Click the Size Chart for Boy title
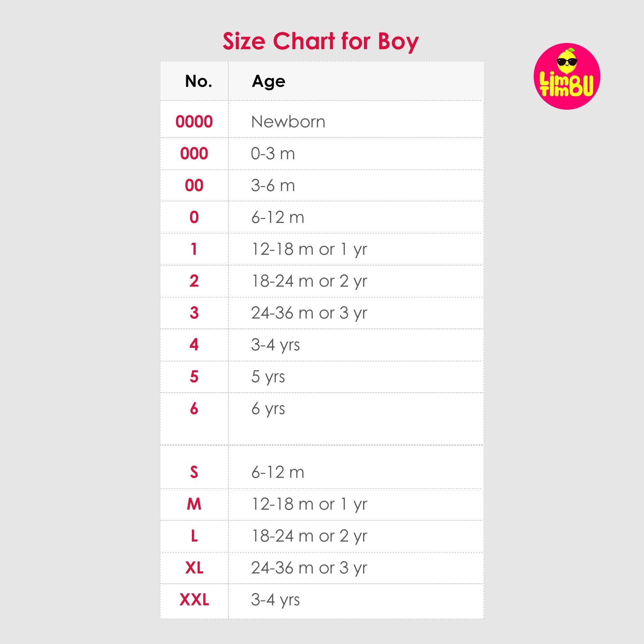 pyautogui.click(x=321, y=42)
